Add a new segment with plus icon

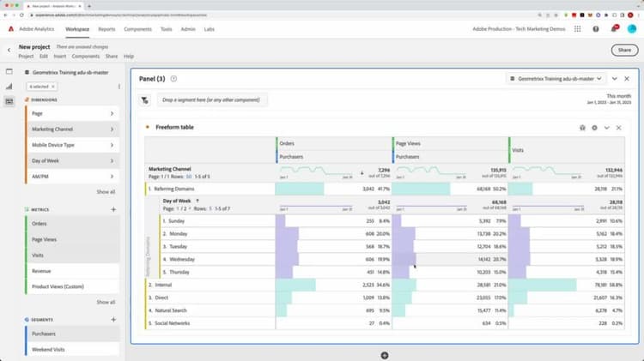[x=113, y=320]
